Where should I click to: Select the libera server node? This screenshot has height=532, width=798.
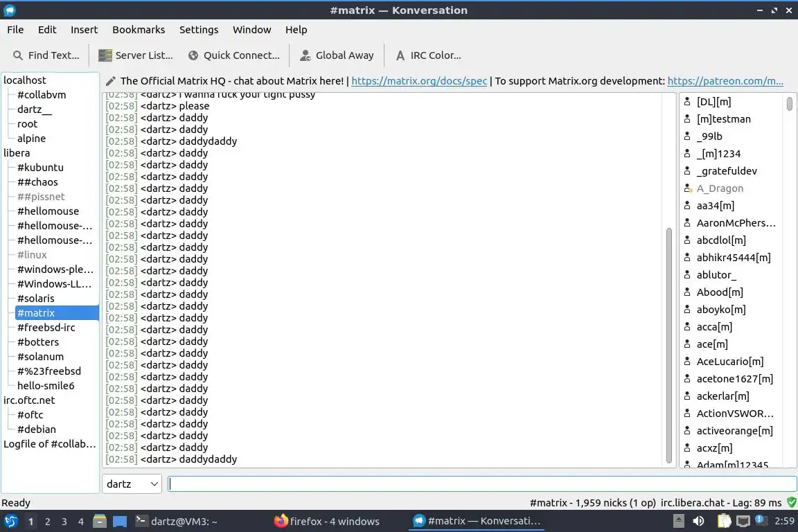click(x=17, y=153)
